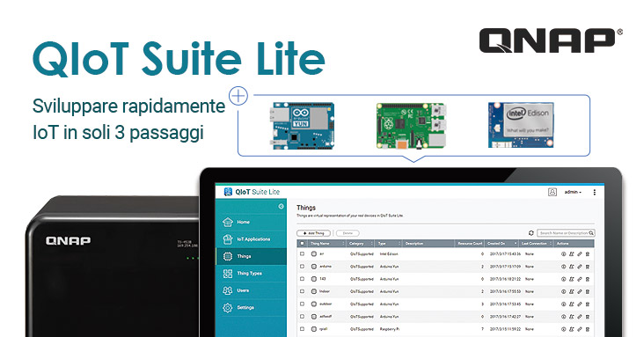Open the admin account dropdown
Image resolution: width=644 pixels, height=337 pixels.
573,192
